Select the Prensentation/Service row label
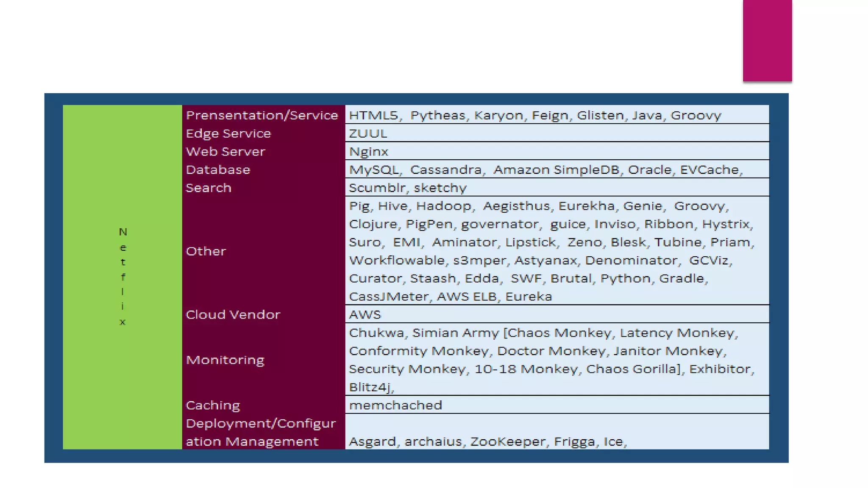This screenshot has width=868, height=488. [x=262, y=115]
